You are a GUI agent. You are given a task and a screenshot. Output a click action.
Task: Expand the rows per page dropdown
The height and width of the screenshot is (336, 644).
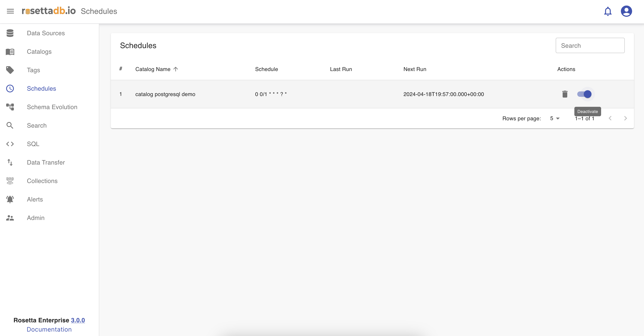[x=555, y=119]
